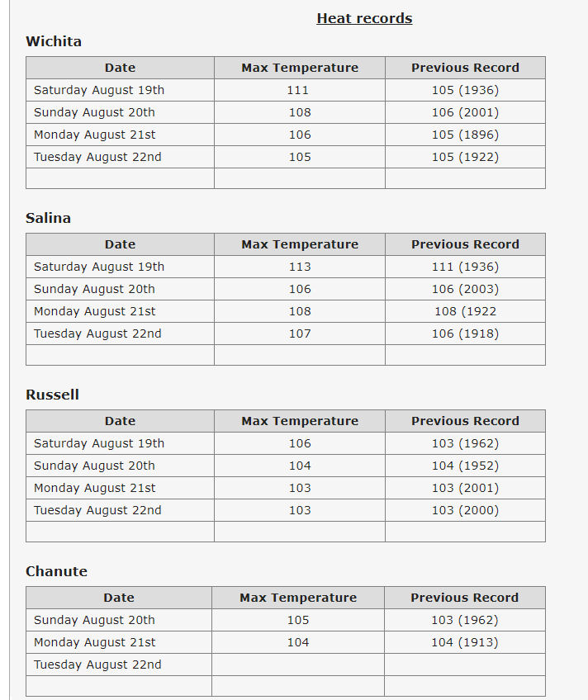Image resolution: width=588 pixels, height=700 pixels.
Task: Click Russell's 103 (1962) previous record
Action: [465, 443]
